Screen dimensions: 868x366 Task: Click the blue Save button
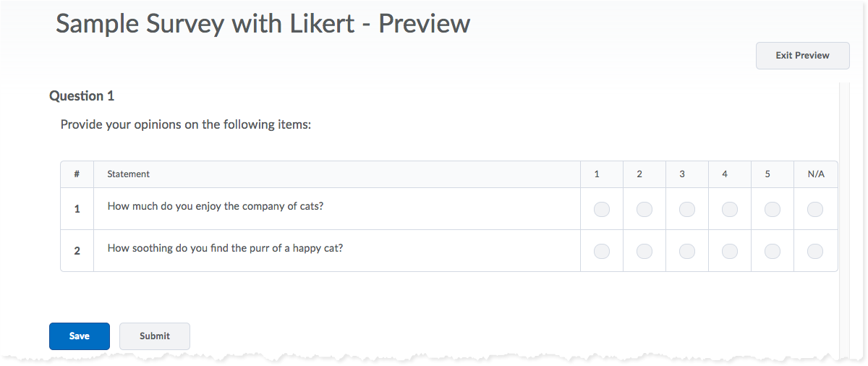80,336
